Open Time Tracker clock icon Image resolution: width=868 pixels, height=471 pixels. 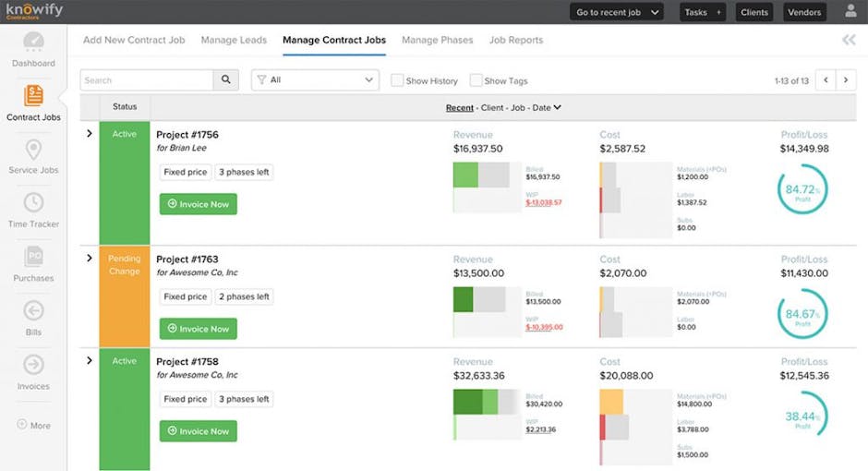[x=33, y=203]
